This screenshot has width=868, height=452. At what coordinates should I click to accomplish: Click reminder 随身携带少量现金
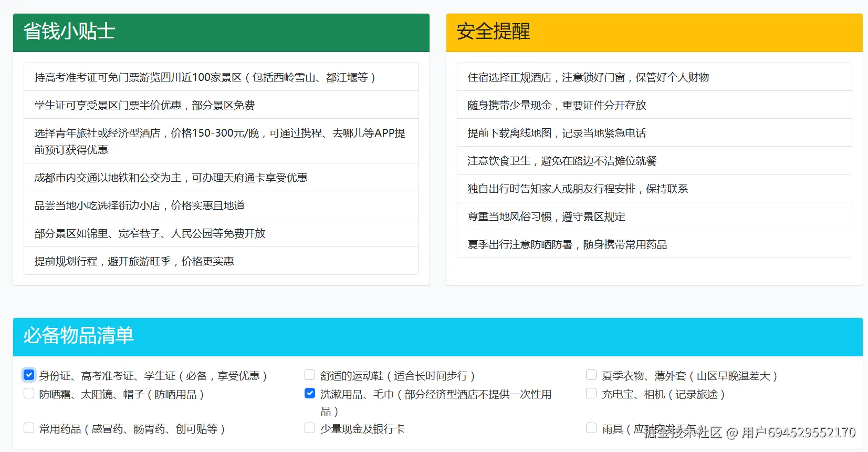pos(654,105)
